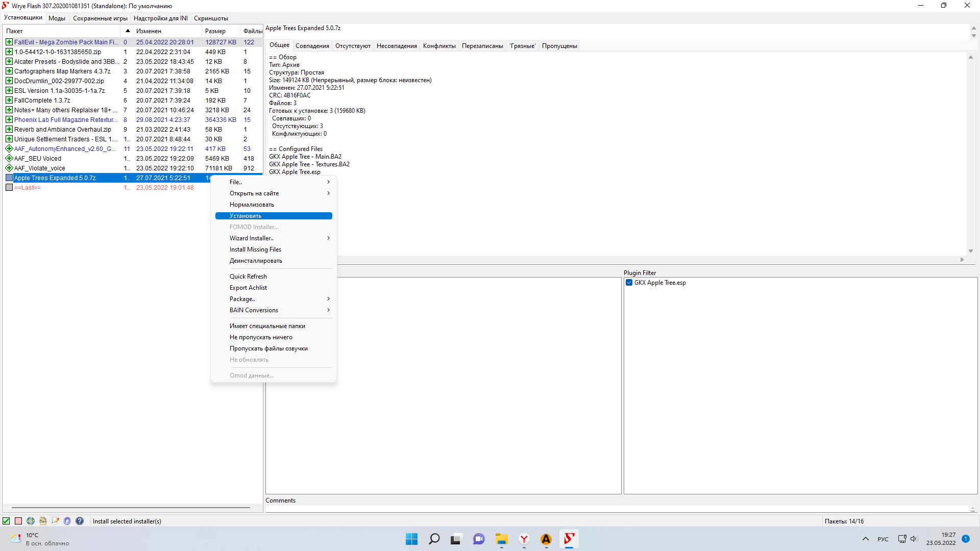Open settings gear in status bar
Image resolution: width=980 pixels, height=551 pixels.
coord(67,521)
